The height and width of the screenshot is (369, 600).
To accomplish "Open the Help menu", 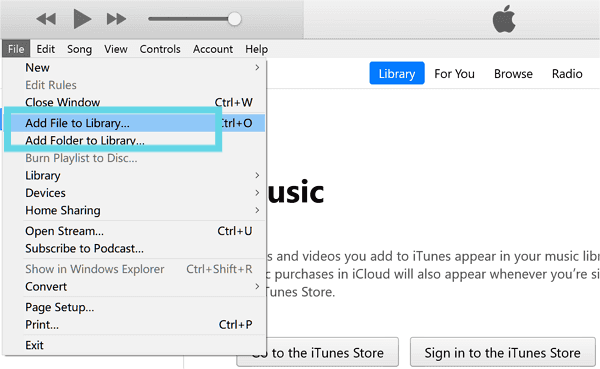I will point(256,49).
